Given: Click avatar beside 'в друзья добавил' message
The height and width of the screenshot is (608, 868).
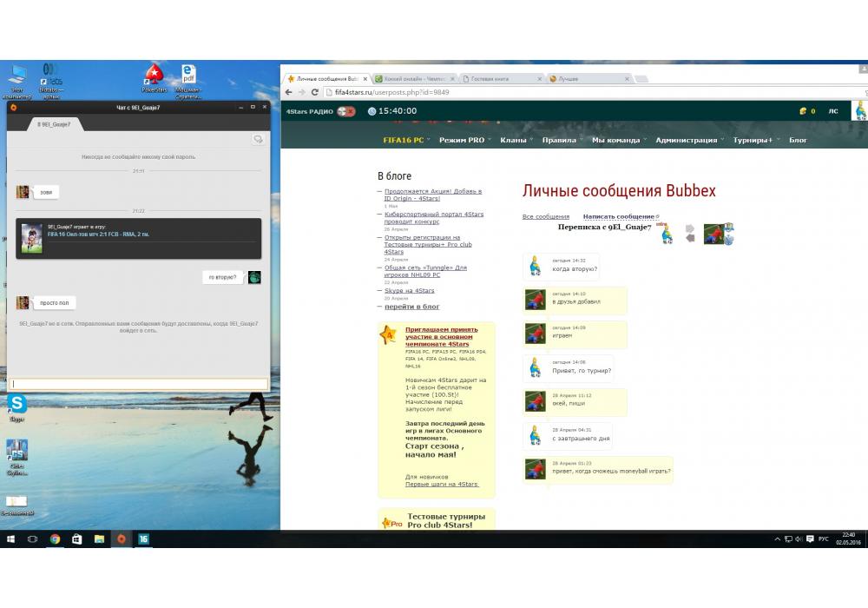Looking at the screenshot, I should pos(536,300).
